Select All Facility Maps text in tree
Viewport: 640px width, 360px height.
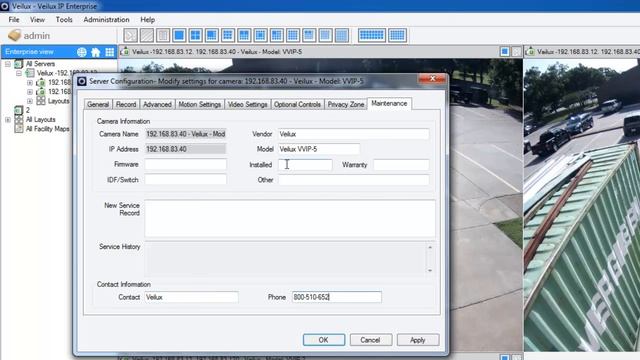point(48,129)
